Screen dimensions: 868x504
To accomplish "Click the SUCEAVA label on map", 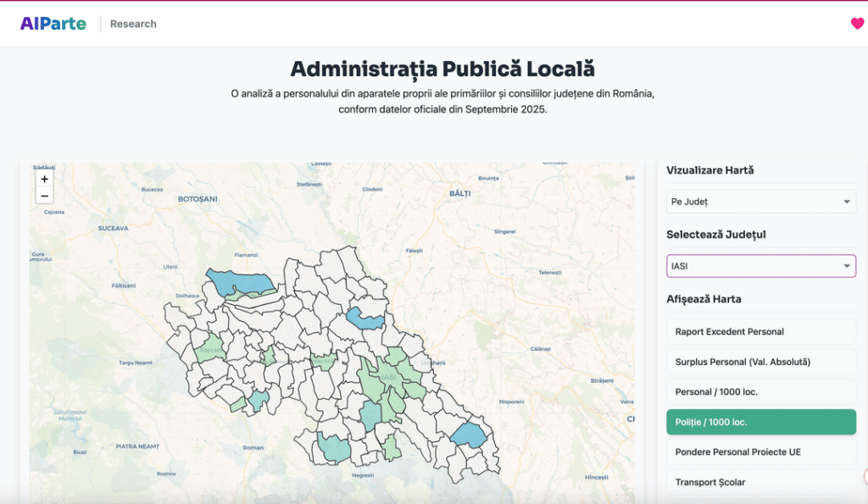I will (x=113, y=228).
